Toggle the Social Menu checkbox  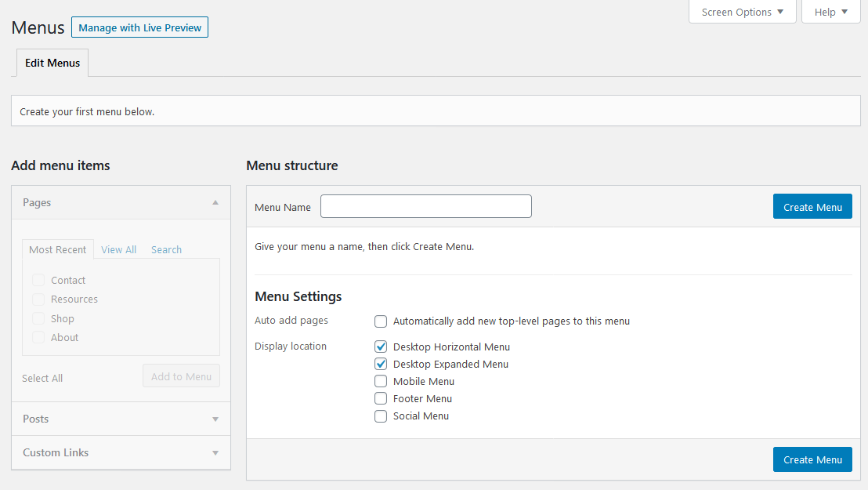[x=381, y=416]
